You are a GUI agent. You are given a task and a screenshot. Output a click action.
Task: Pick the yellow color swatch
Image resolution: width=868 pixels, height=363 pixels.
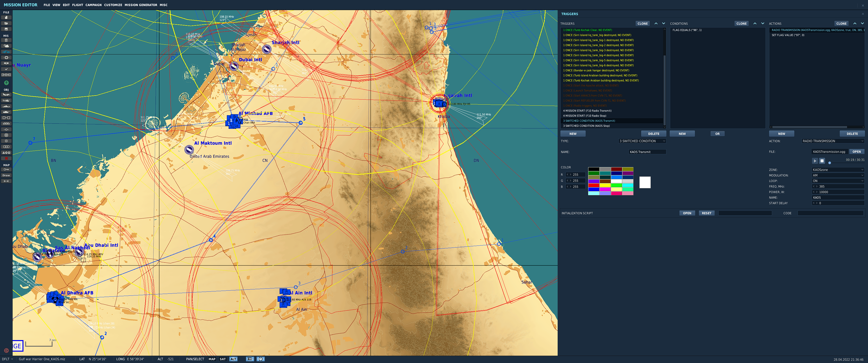coord(605,185)
